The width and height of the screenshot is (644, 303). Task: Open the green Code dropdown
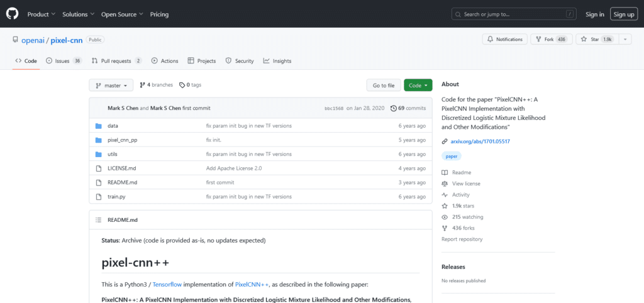[418, 85]
